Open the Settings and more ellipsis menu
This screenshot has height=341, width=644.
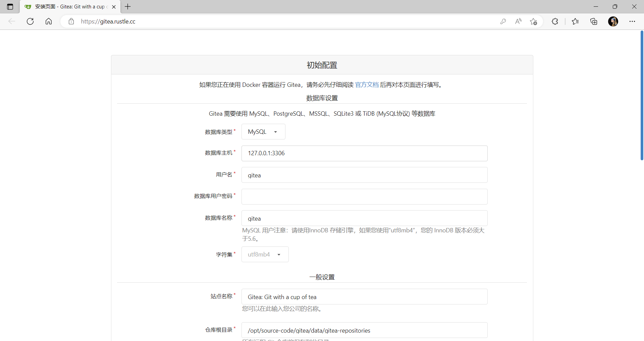[632, 21]
